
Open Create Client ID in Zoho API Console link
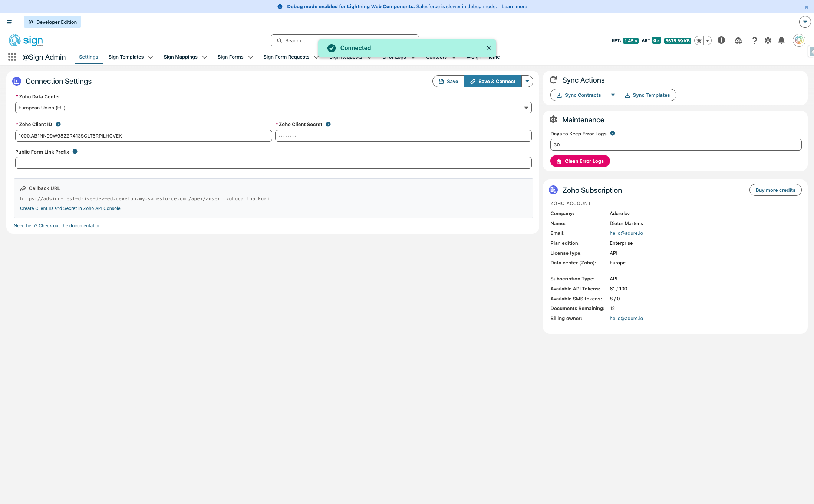pyautogui.click(x=70, y=208)
